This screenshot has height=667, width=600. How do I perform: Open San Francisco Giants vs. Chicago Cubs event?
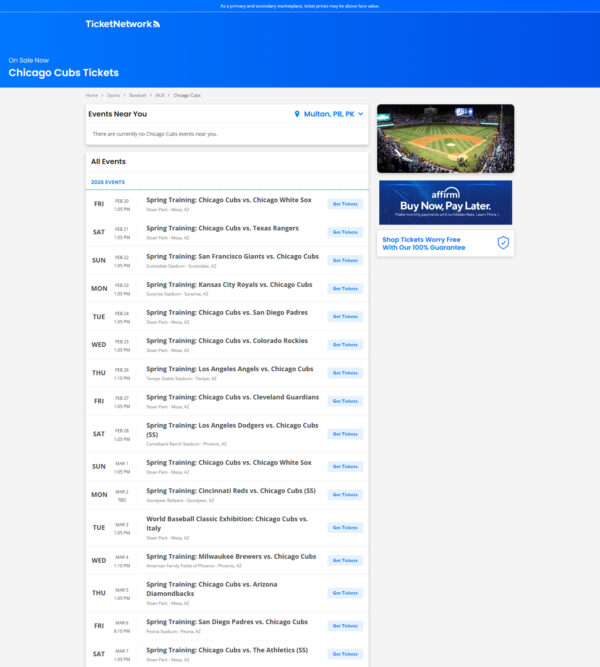232,257
